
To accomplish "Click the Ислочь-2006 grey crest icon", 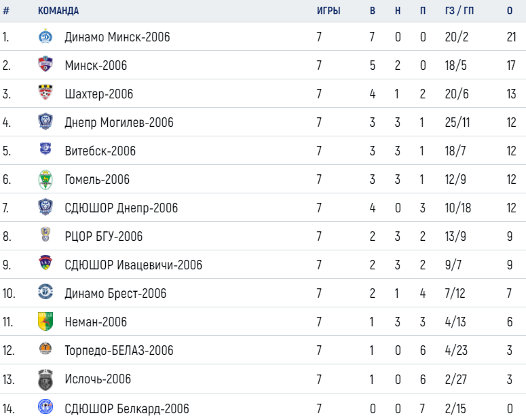I will point(45,380).
